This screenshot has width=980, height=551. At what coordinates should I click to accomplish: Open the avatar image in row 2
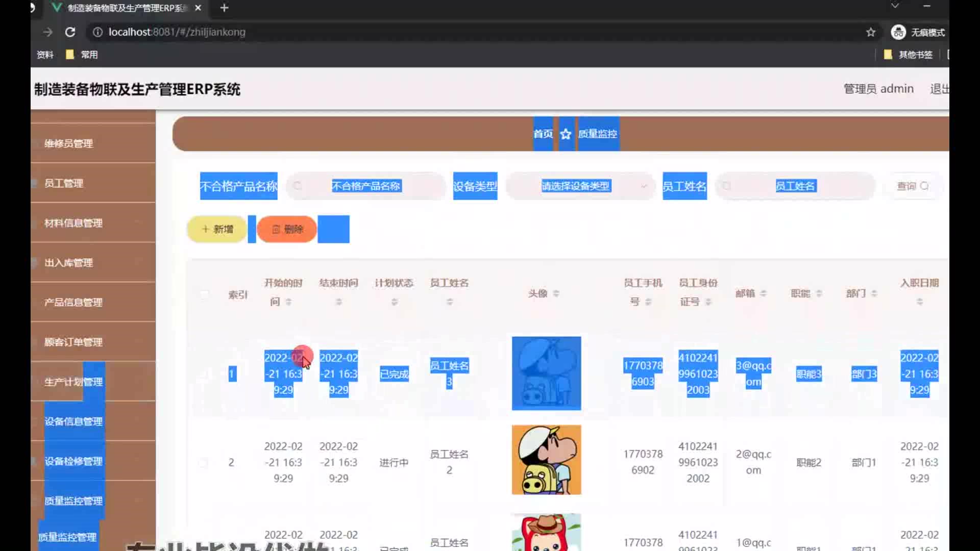point(546,460)
